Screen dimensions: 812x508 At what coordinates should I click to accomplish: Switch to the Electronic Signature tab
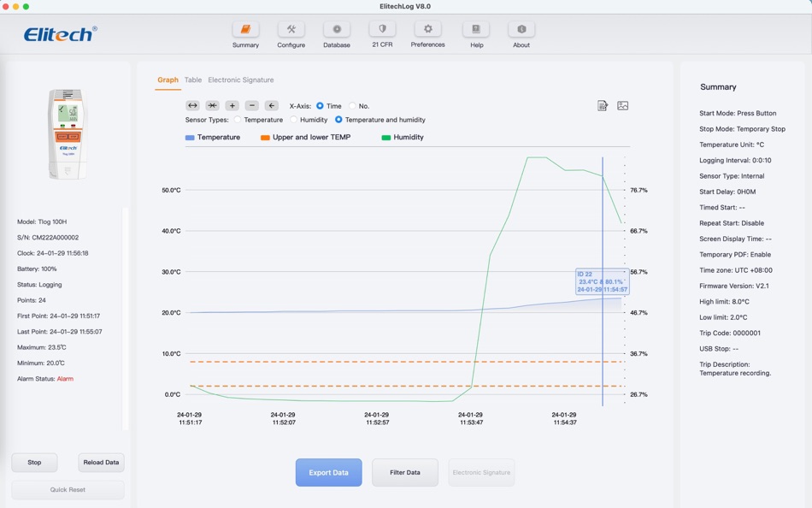click(241, 80)
